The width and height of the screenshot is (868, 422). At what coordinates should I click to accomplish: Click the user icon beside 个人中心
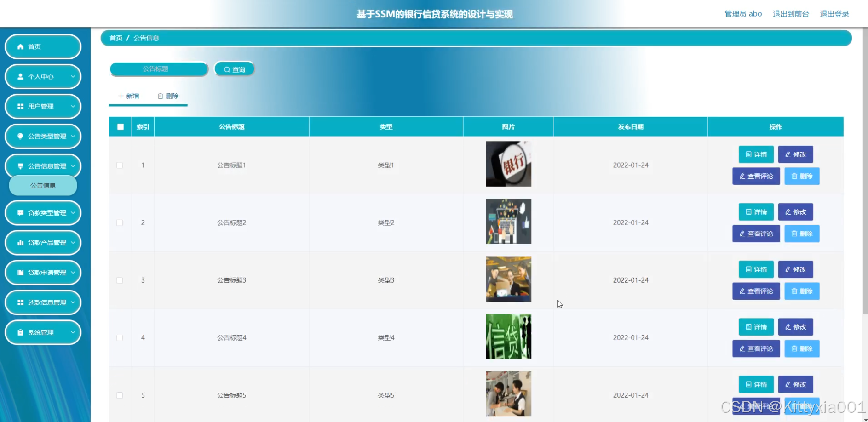point(20,77)
